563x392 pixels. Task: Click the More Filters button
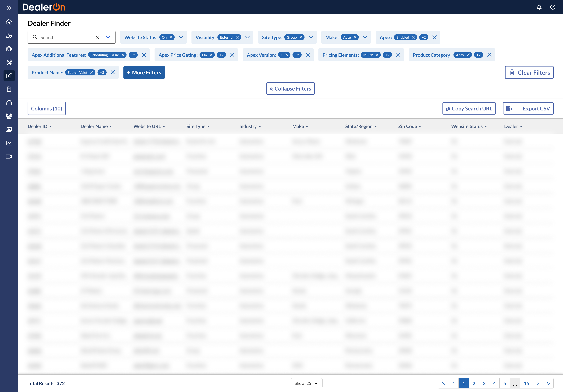pos(144,73)
